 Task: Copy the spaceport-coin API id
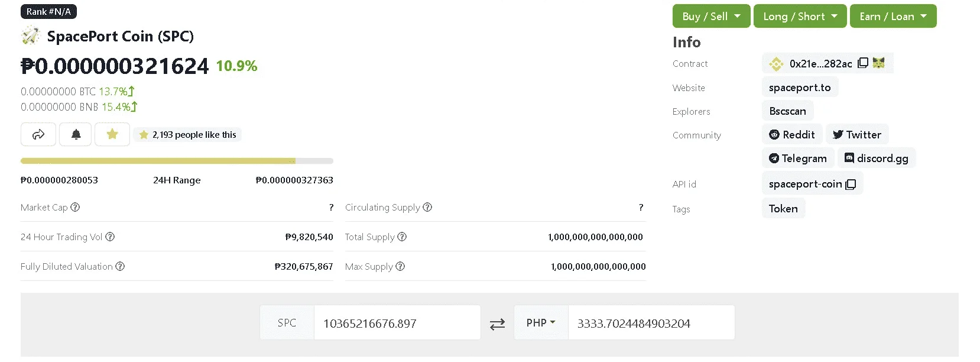(x=851, y=184)
